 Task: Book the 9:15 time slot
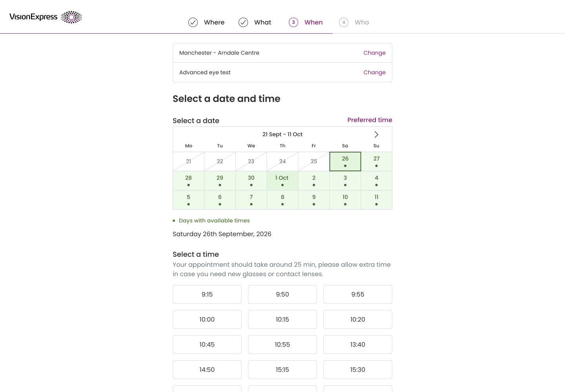207,294
